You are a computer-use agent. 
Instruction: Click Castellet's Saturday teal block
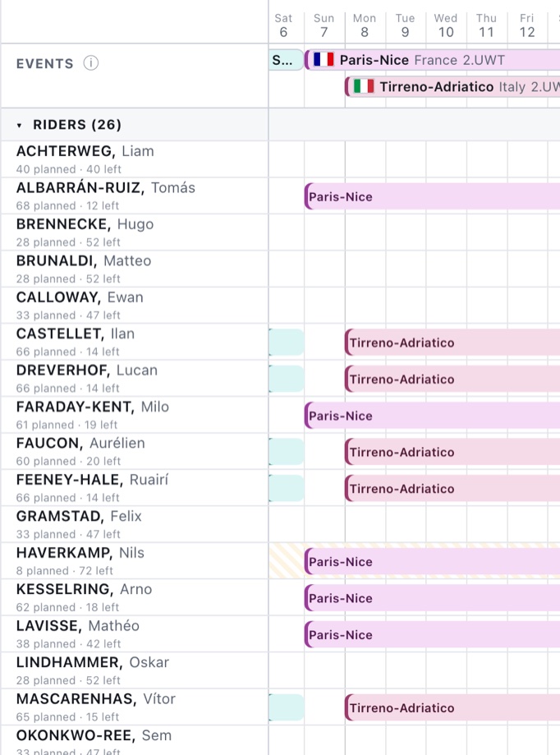pos(287,343)
